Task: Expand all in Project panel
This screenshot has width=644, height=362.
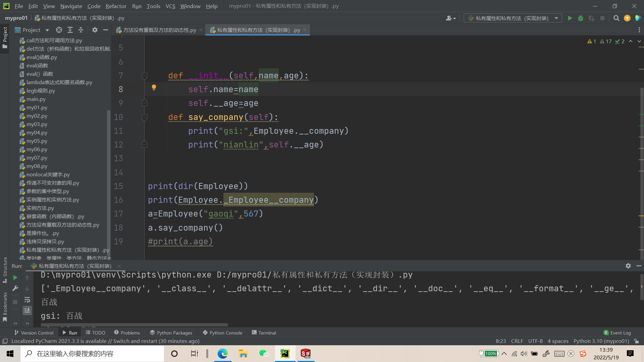Action: 70,30
